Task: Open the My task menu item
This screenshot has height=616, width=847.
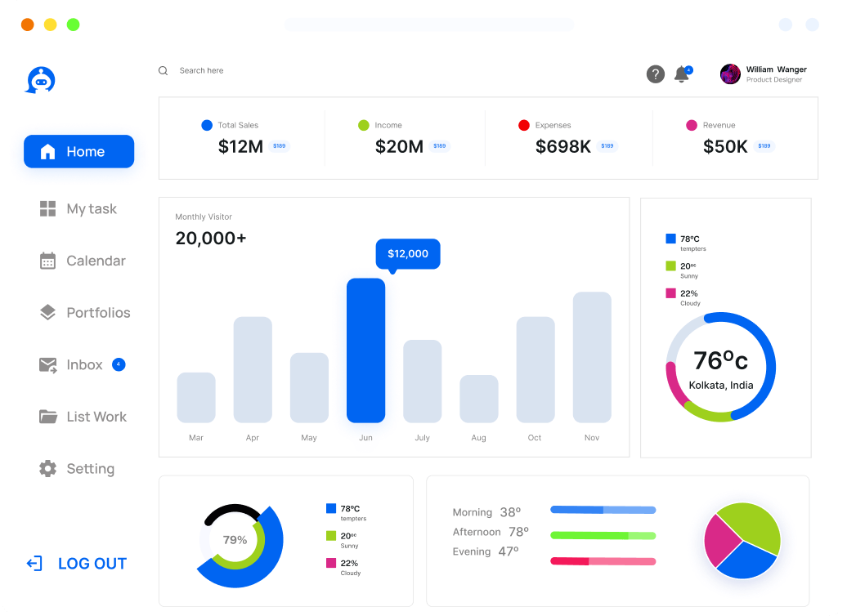Action: [78, 209]
